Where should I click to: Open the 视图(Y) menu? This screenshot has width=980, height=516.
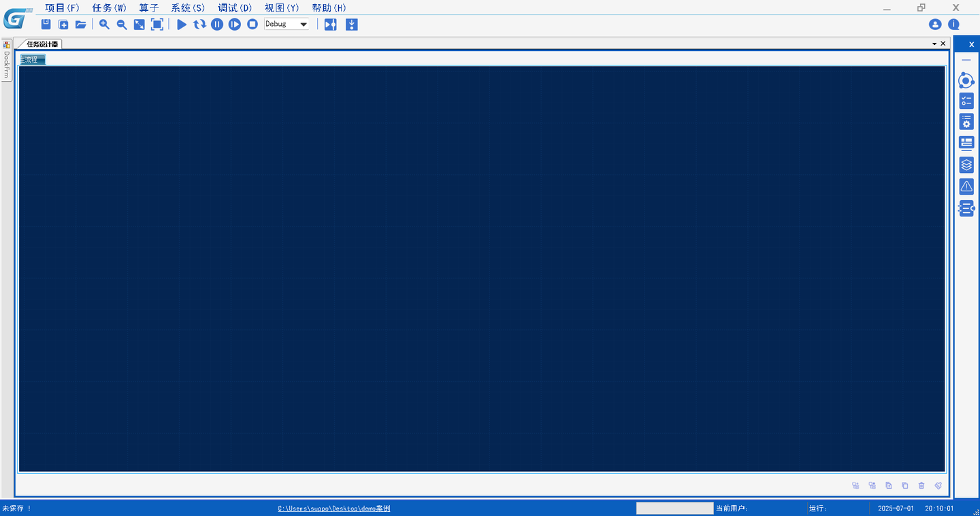tap(282, 8)
